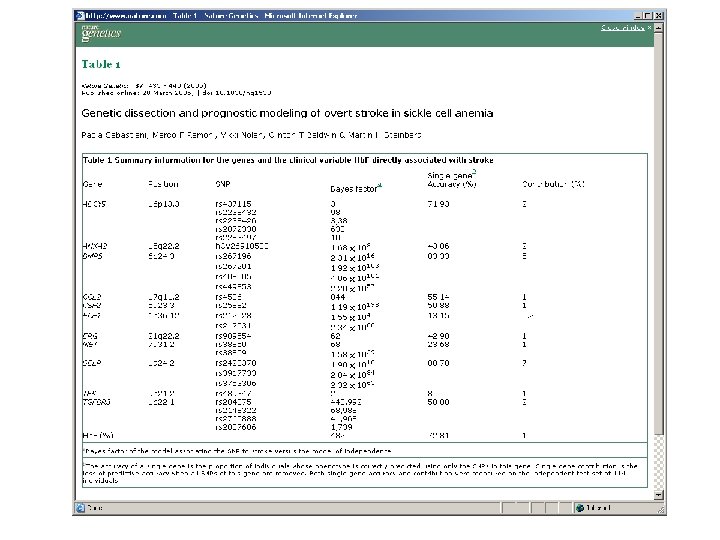Viewport: 720px width, 540px height.
Task: Click the page icon in the status bar
Action: click(80, 508)
